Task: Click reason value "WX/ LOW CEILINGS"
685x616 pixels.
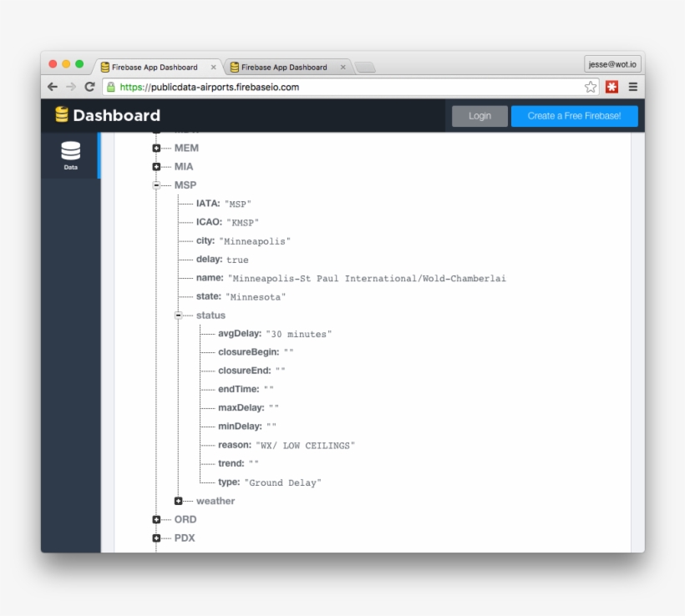Action: tap(306, 445)
